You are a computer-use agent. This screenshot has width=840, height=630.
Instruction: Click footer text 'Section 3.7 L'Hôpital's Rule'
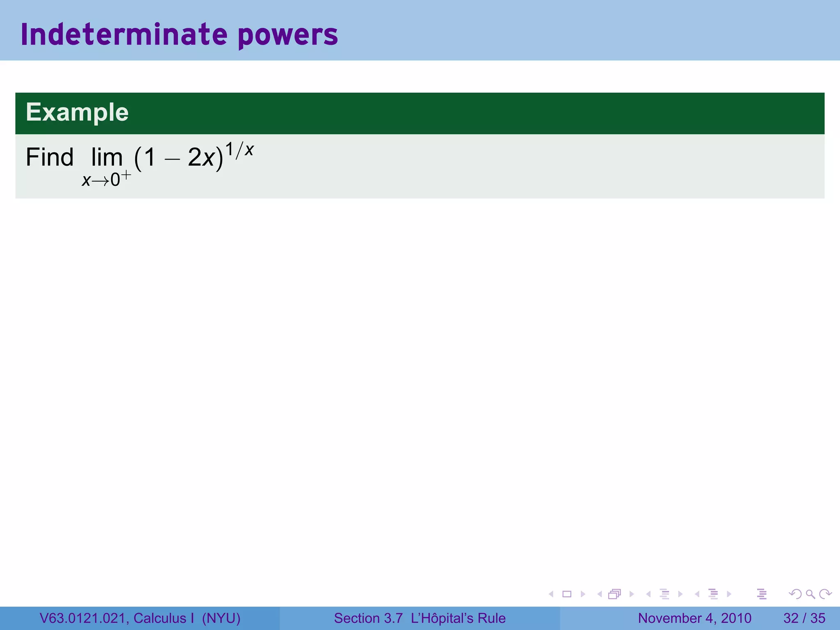click(x=420, y=618)
